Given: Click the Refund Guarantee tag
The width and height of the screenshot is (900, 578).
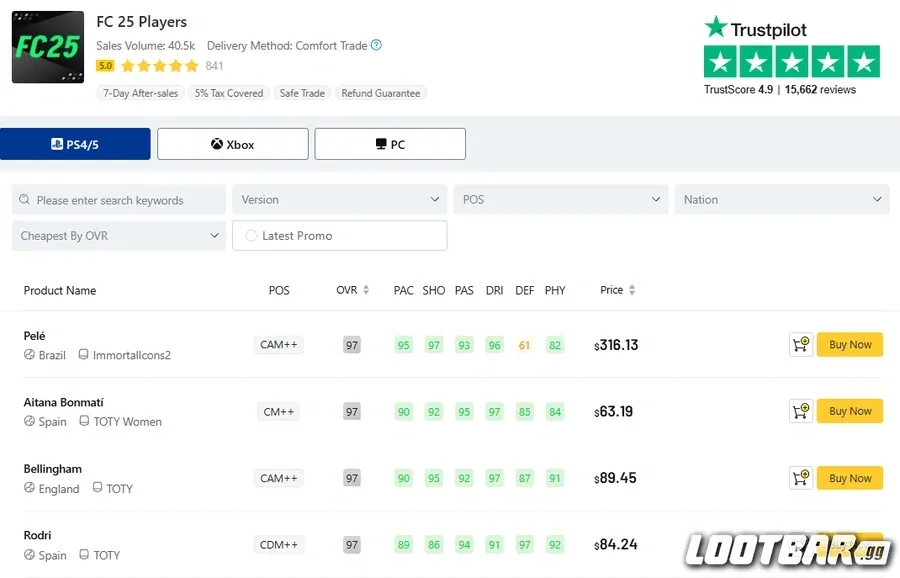Looking at the screenshot, I should tap(381, 93).
